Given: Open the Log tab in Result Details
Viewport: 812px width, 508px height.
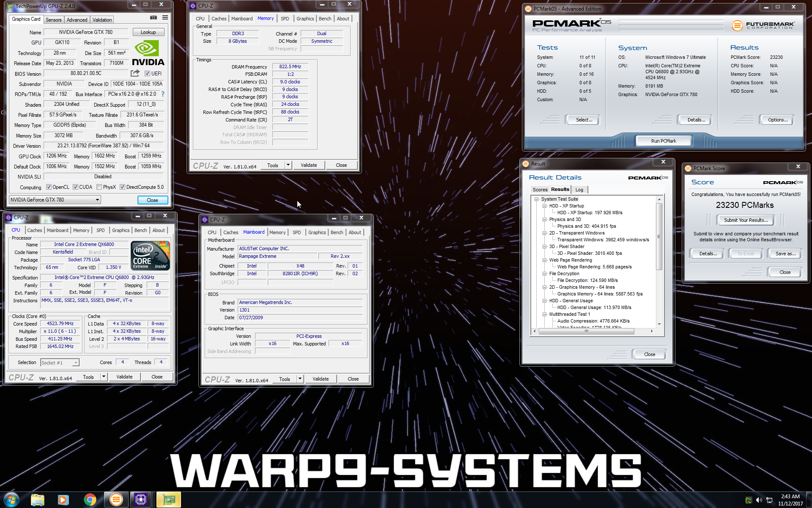Looking at the screenshot, I should tap(579, 190).
